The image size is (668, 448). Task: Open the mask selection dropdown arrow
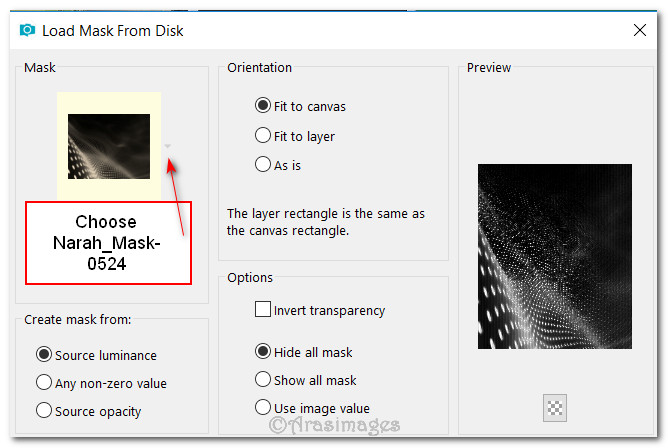168,146
